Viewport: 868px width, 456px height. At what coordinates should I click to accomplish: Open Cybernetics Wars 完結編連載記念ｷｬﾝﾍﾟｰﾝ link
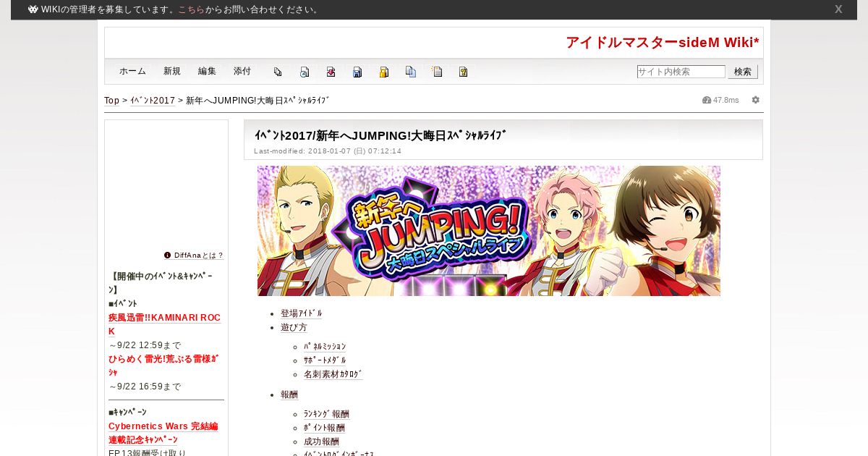(x=163, y=433)
